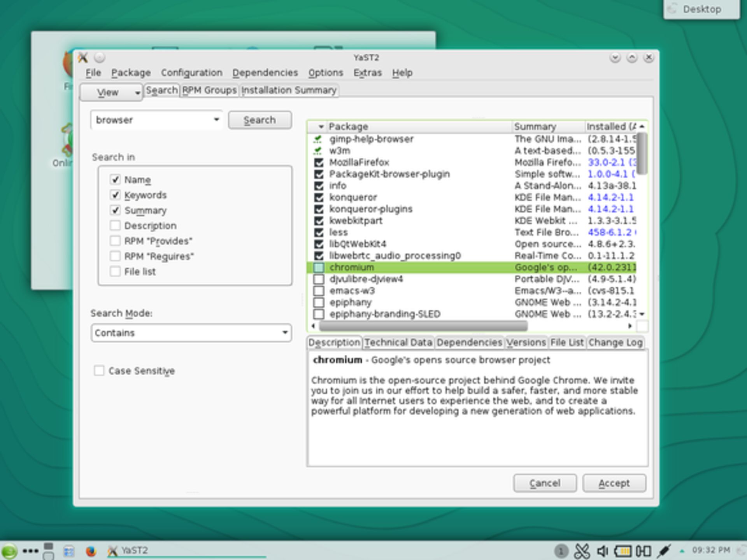747x560 pixels.
Task: Select the libwebrtc_audio_processing0 row
Action: coord(472,256)
